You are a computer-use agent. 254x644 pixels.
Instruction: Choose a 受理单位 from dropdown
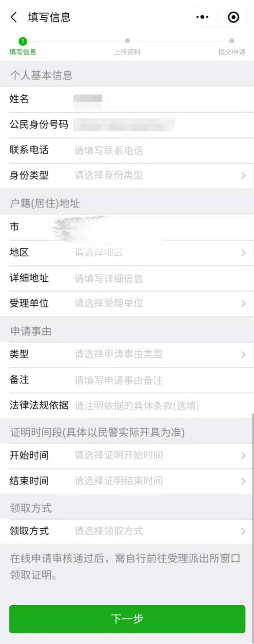[x=127, y=303]
